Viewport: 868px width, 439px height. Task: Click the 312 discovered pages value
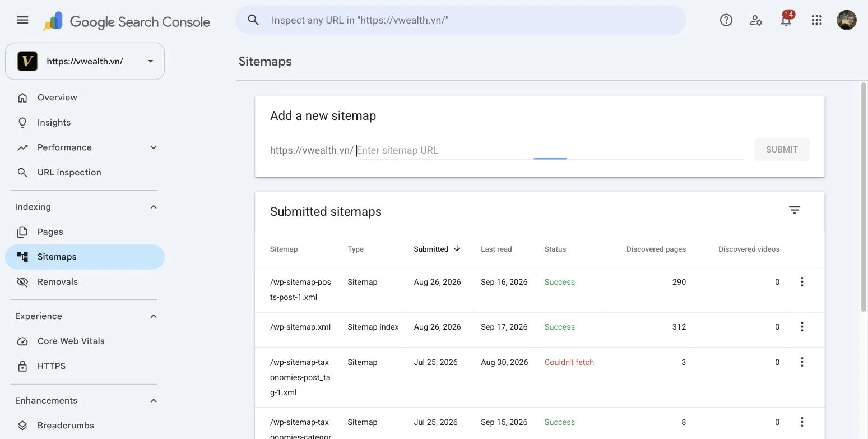(x=679, y=327)
